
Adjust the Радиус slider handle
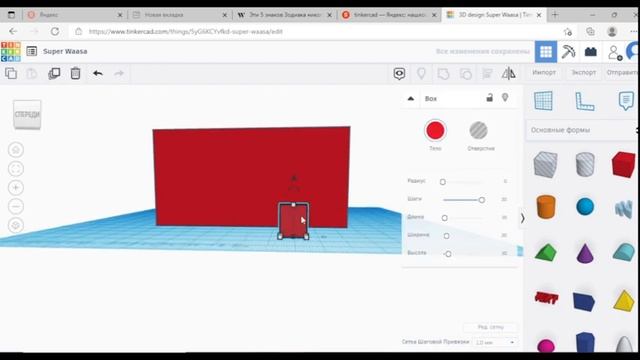tap(443, 182)
